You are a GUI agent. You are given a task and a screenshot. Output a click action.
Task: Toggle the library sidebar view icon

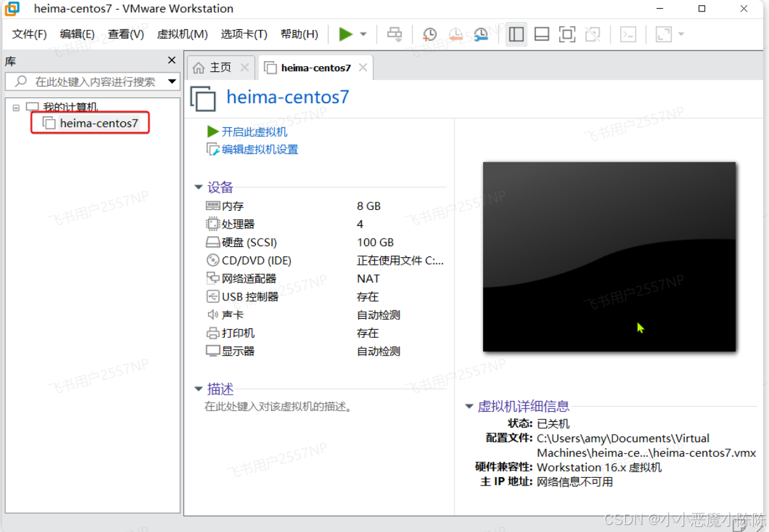pyautogui.click(x=516, y=34)
